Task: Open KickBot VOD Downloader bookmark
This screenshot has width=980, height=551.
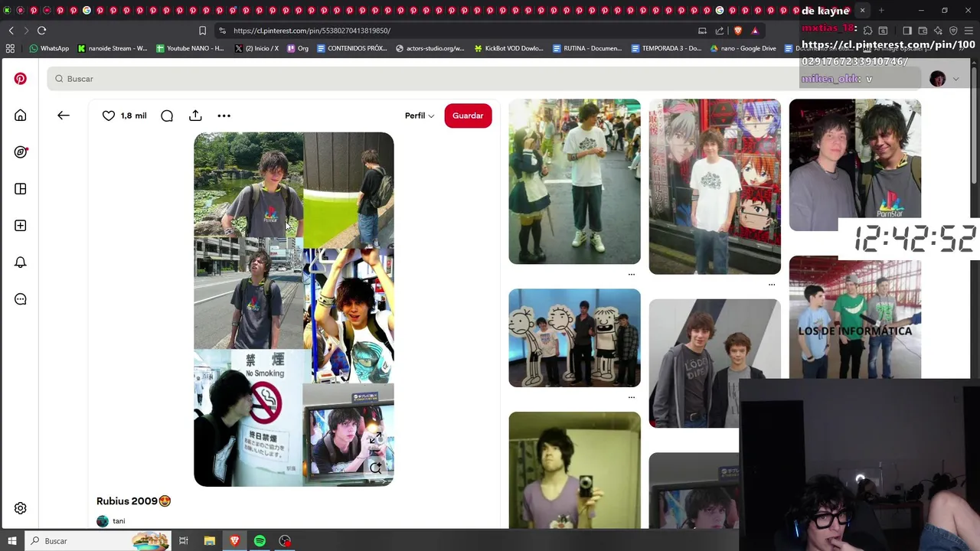Action: click(x=508, y=48)
